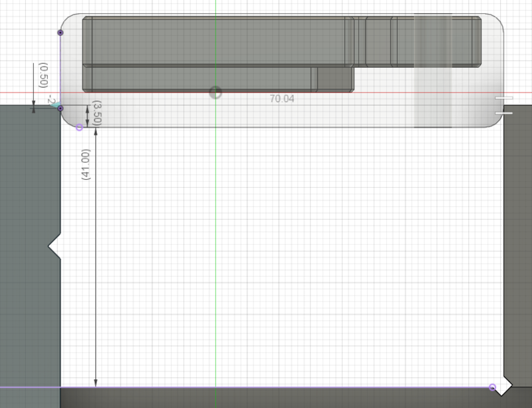Image resolution: width=532 pixels, height=408 pixels.
Task: Select the teal angle constraint glyph
Action: tap(55, 104)
